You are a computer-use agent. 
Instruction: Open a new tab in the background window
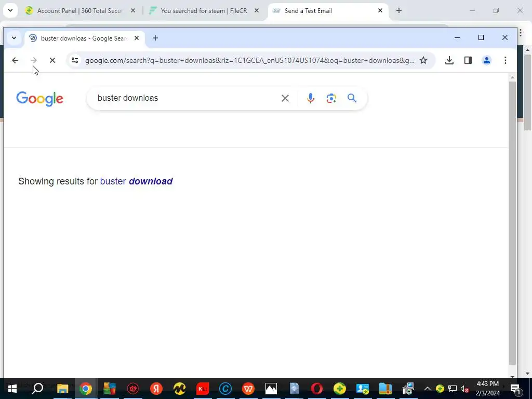pos(398,11)
